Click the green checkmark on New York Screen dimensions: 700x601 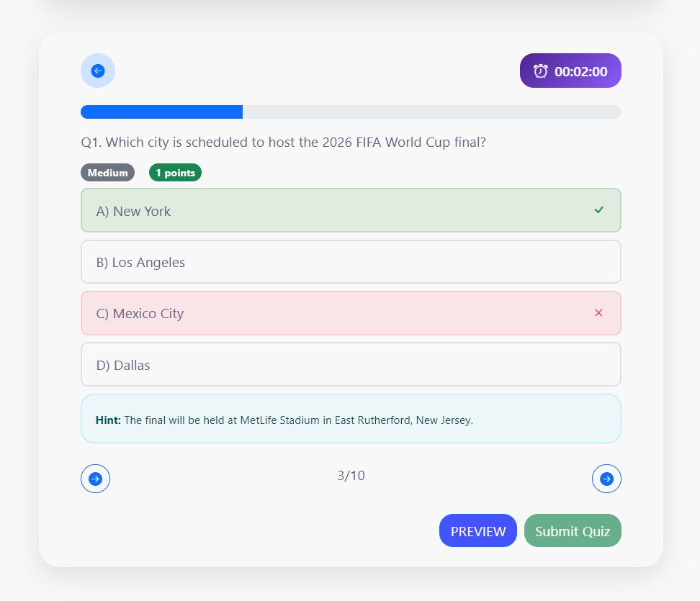(x=598, y=209)
